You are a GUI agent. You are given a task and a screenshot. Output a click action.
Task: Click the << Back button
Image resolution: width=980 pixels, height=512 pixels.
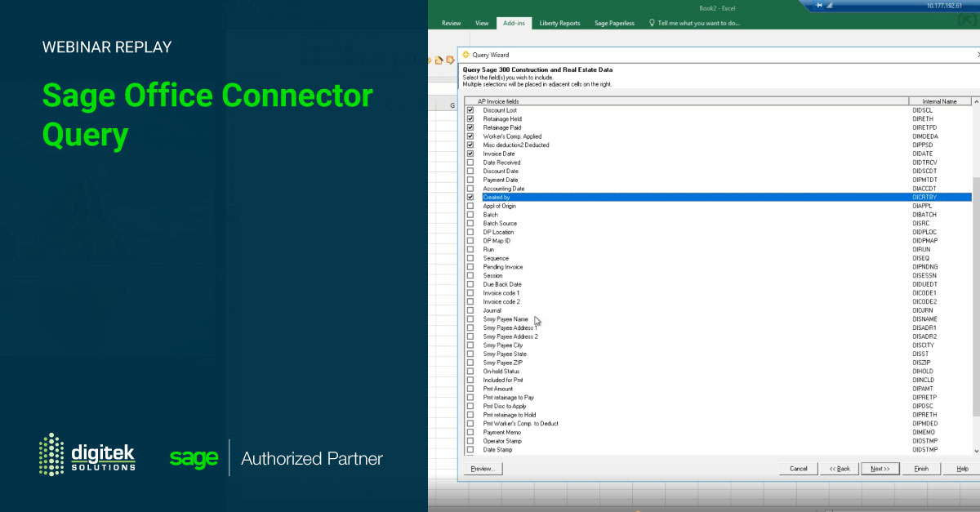point(840,469)
